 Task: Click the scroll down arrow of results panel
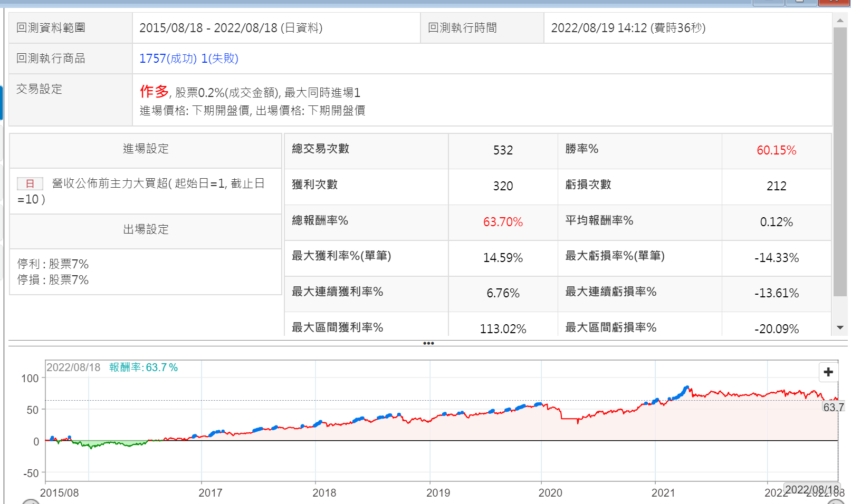click(840, 328)
